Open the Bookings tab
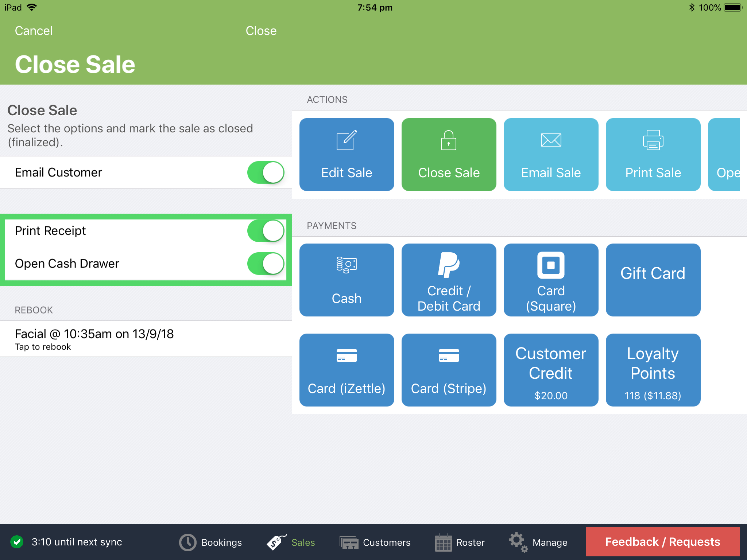Screen dimensions: 747x560 click(x=211, y=542)
